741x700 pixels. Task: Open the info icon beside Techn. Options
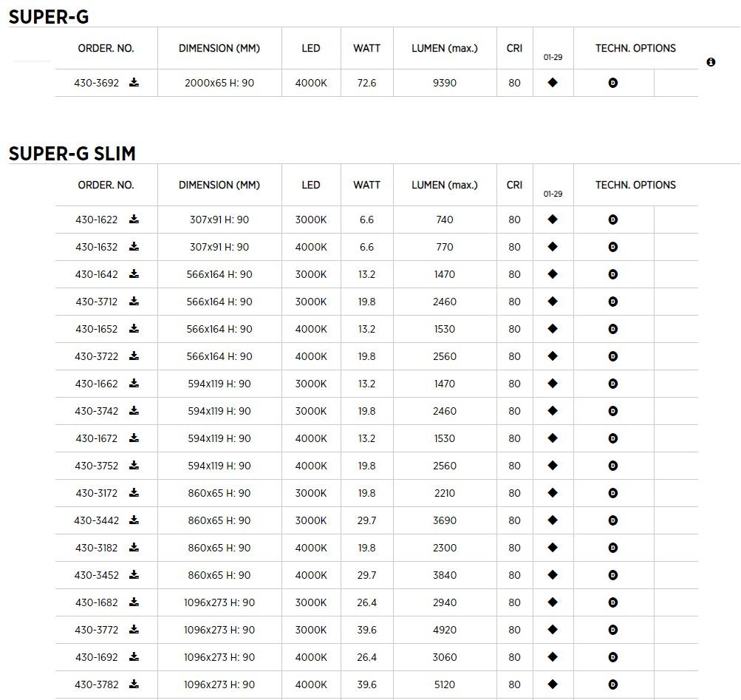pos(711,62)
